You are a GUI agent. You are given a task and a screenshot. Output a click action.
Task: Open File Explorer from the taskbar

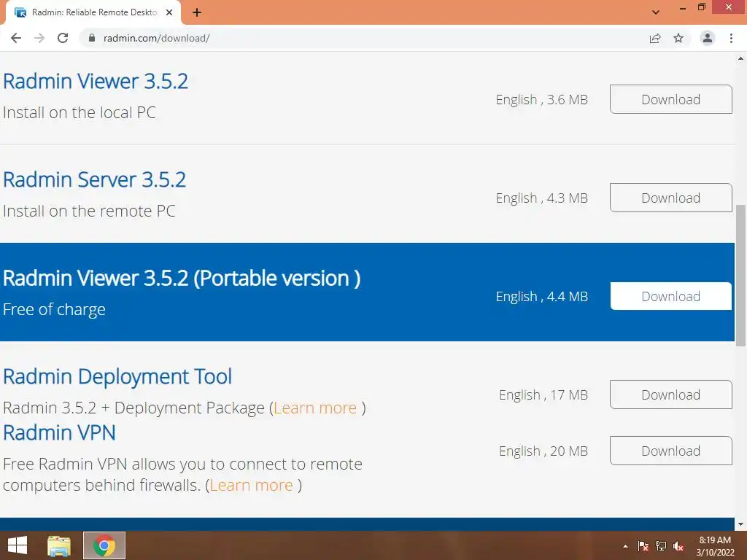pyautogui.click(x=59, y=545)
